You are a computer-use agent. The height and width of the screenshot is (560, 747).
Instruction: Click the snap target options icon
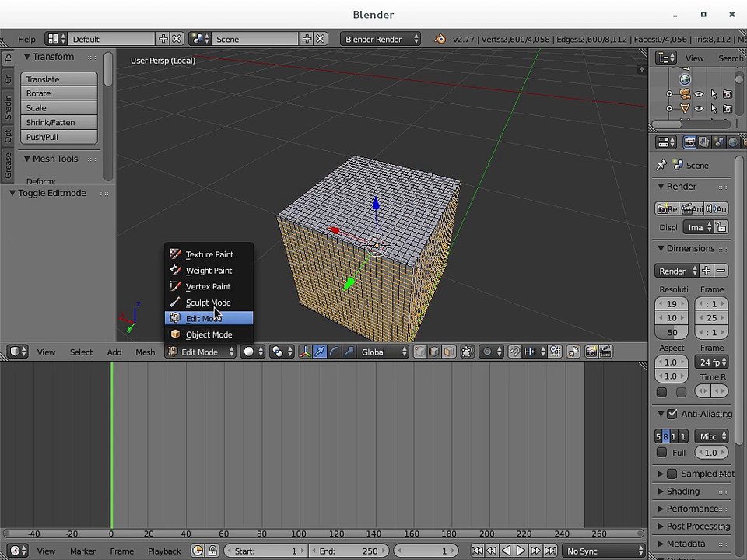[555, 352]
